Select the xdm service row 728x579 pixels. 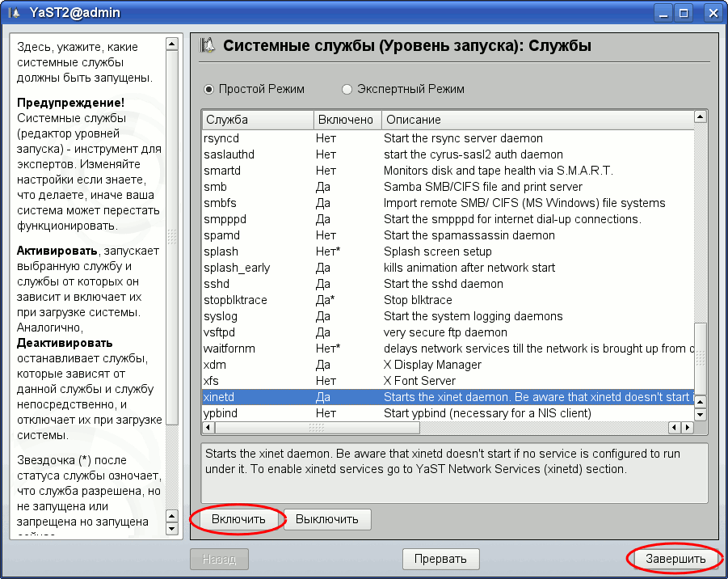pyautogui.click(x=448, y=365)
